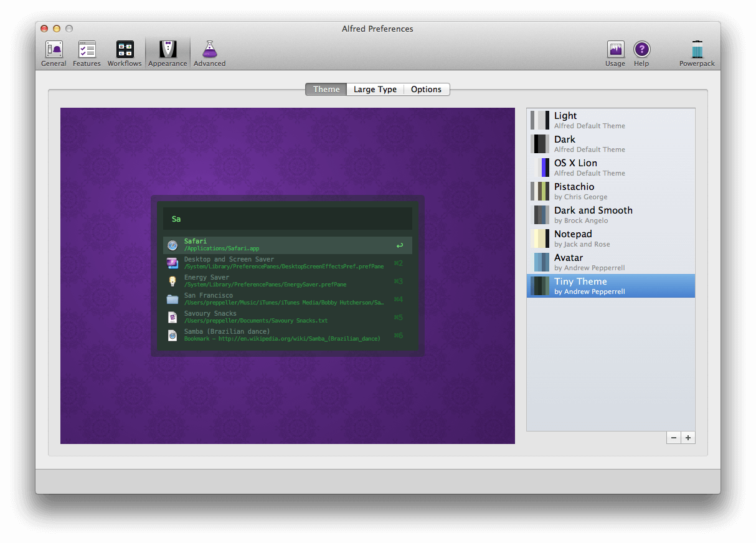Open the Powerpack pane

[697, 52]
